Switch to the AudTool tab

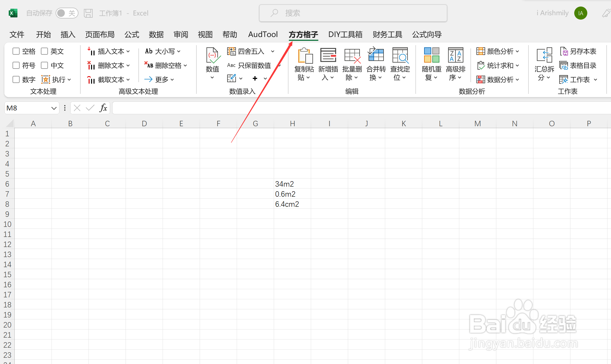coord(263,35)
